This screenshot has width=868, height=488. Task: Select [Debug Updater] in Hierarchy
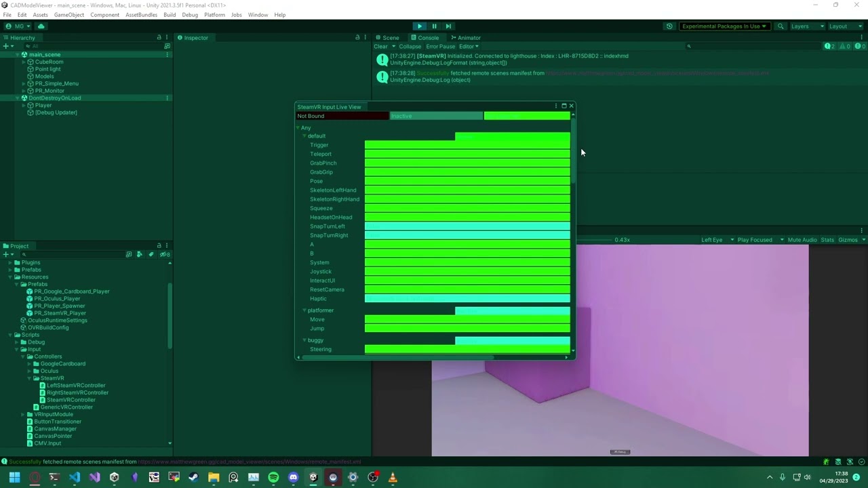click(x=56, y=113)
